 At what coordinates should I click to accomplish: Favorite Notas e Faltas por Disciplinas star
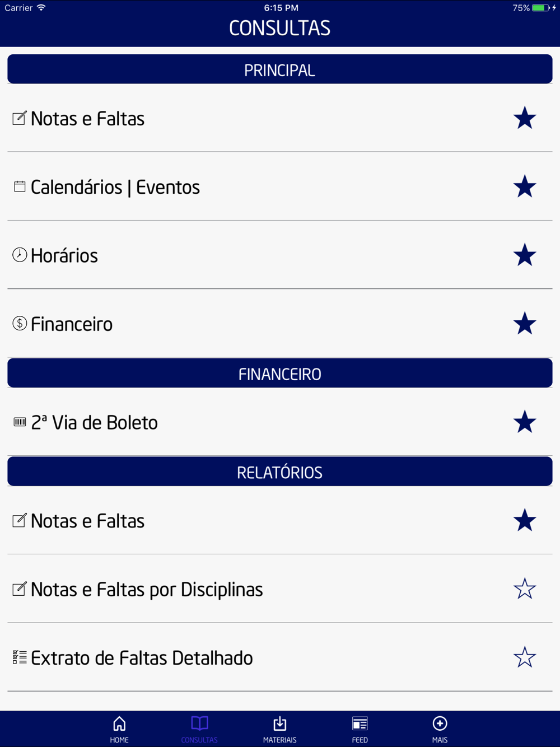click(525, 589)
